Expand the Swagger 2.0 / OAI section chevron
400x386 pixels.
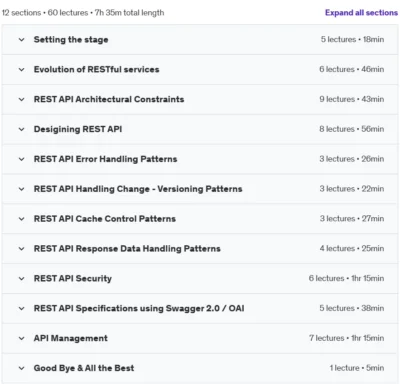click(21, 308)
